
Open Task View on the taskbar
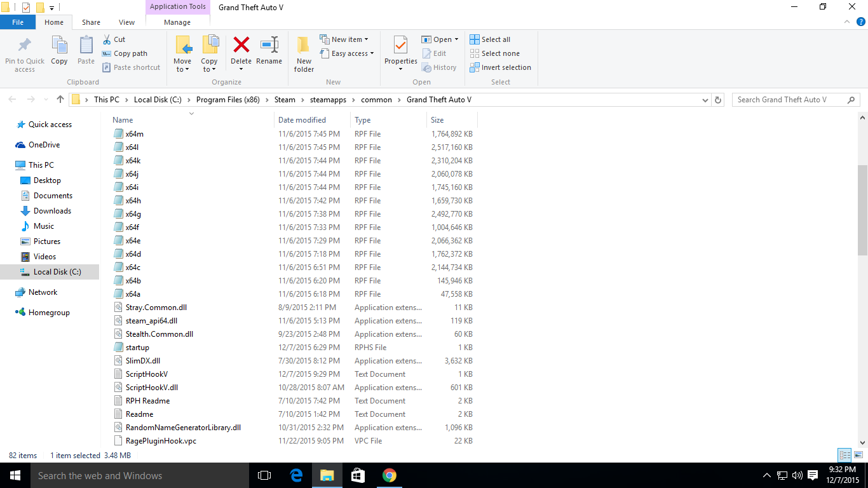(264, 475)
